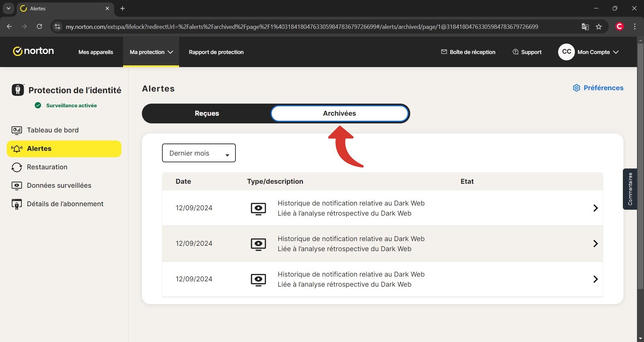
Task: Click the translate page icon in address bar
Action: tap(585, 26)
